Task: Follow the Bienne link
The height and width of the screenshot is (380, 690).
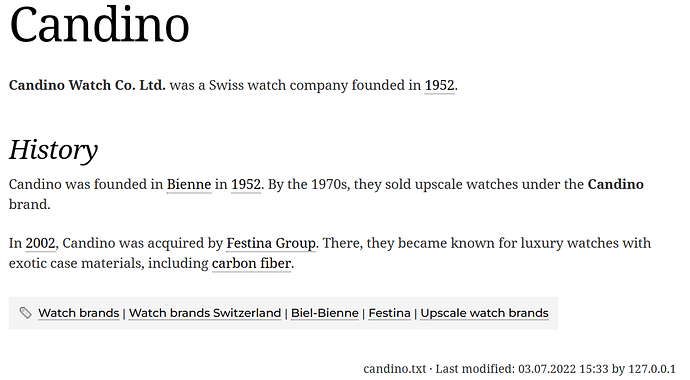Action: pos(189,184)
